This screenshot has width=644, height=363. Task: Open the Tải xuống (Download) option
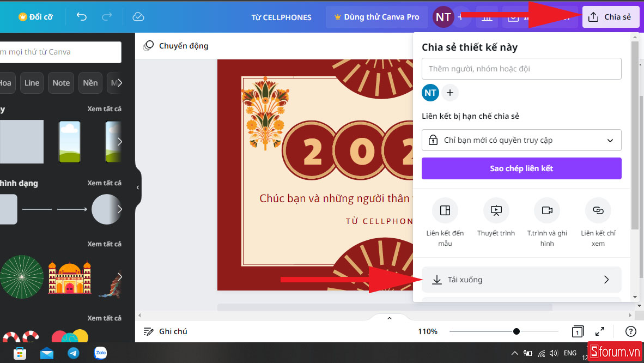[521, 279]
